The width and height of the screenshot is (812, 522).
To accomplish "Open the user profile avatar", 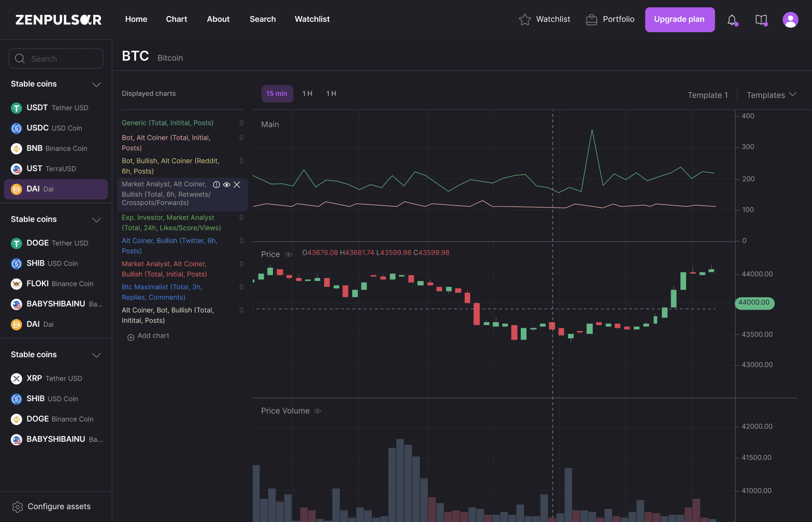I will coord(790,20).
